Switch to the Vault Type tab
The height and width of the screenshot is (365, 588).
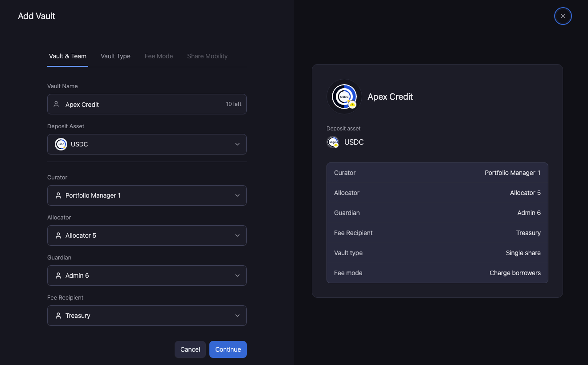coord(115,56)
